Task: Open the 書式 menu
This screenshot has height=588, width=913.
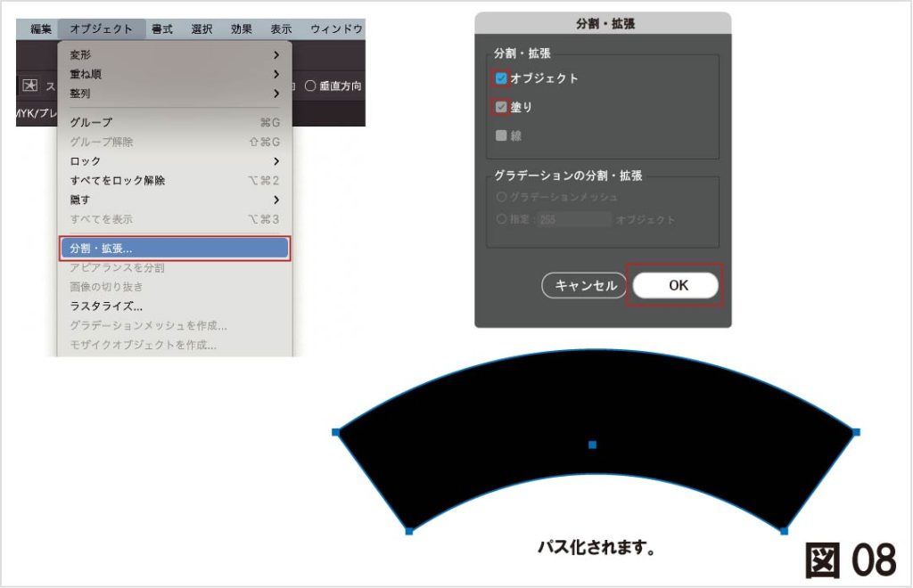Action: 161,29
